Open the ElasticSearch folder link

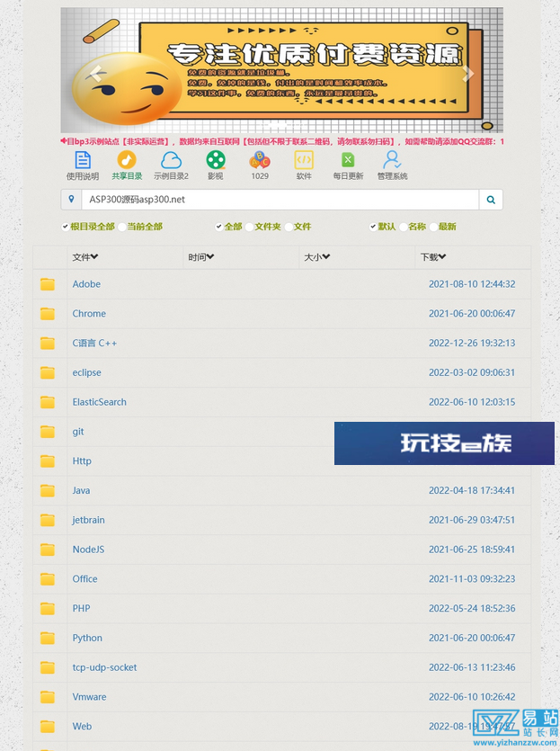(x=100, y=402)
